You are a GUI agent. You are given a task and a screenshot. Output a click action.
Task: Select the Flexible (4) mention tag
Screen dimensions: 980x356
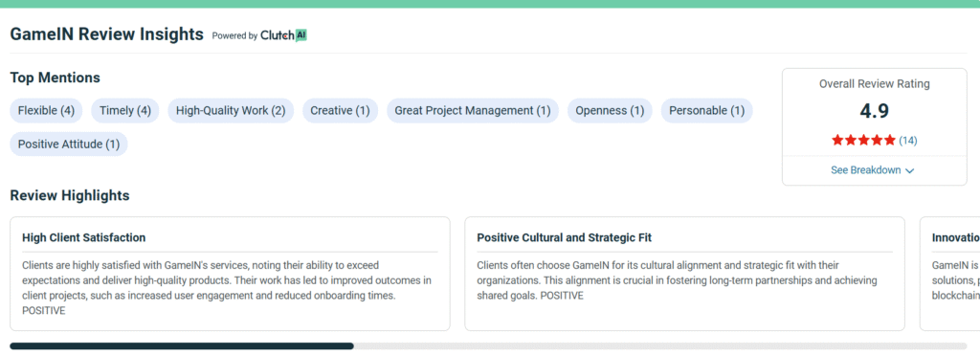coord(46,111)
